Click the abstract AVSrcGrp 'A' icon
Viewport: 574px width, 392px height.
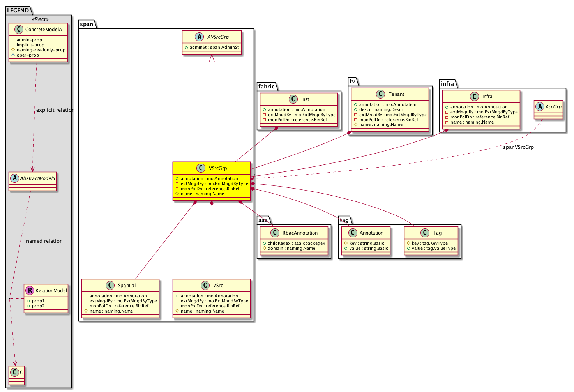tap(199, 37)
